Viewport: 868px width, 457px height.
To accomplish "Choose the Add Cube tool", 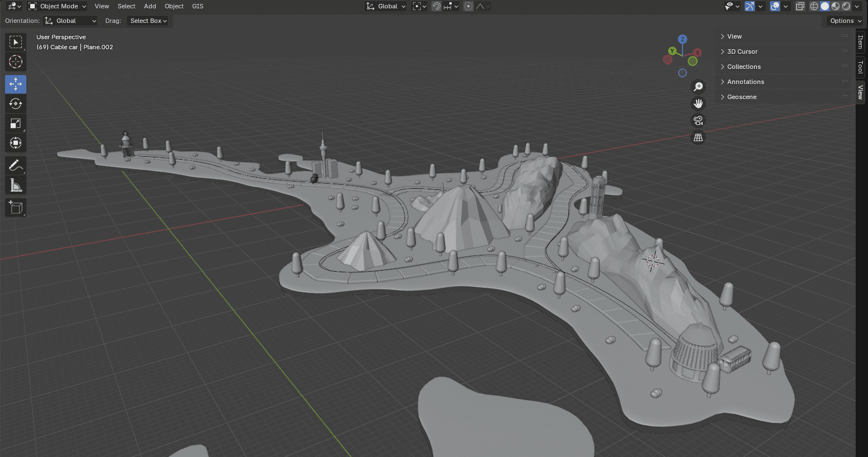I will pyautogui.click(x=16, y=208).
